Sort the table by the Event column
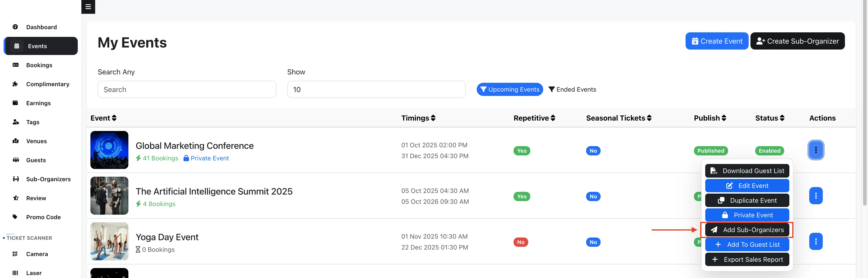Viewport: 868px width, 278px height. (x=104, y=118)
